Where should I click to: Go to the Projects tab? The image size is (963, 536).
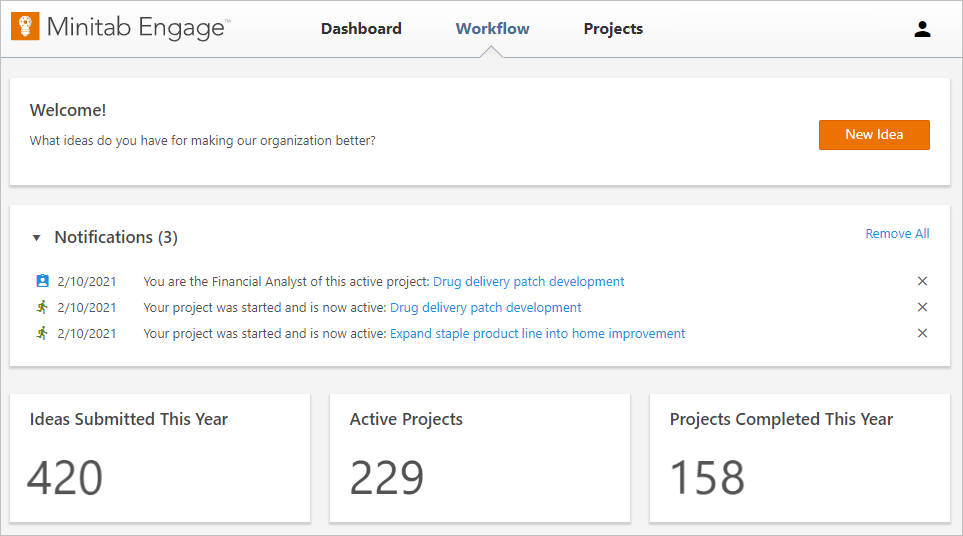click(613, 29)
